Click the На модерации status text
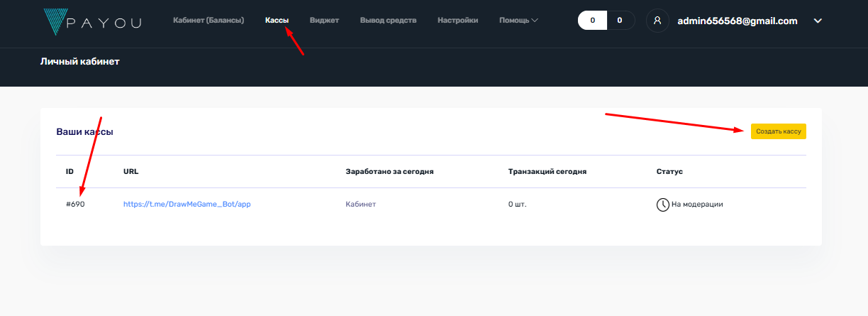This screenshot has width=868, height=316. 696,205
